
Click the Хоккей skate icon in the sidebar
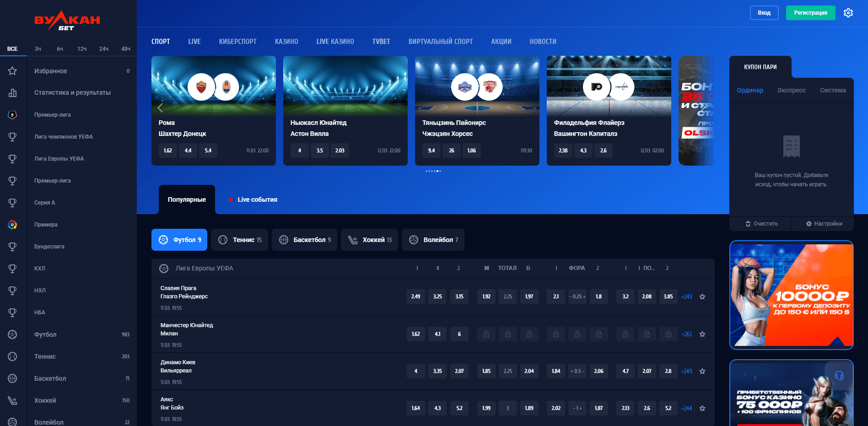(x=12, y=400)
